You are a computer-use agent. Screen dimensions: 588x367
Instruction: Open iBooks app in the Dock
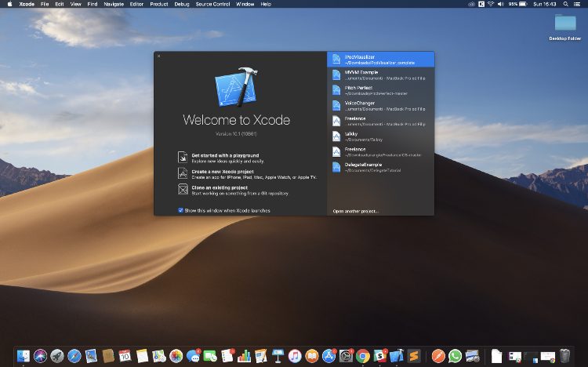click(x=312, y=356)
